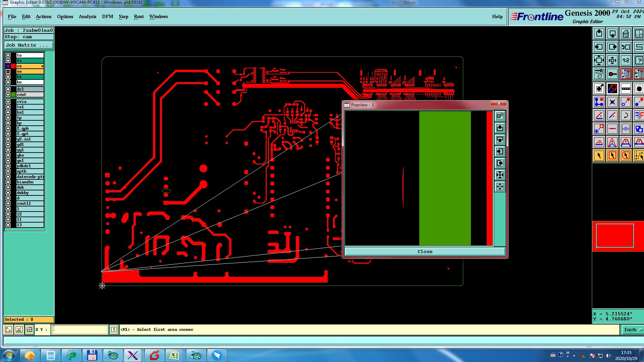
Task: Toggle the 'cs' layer checkbox
Action: (x=8, y=66)
